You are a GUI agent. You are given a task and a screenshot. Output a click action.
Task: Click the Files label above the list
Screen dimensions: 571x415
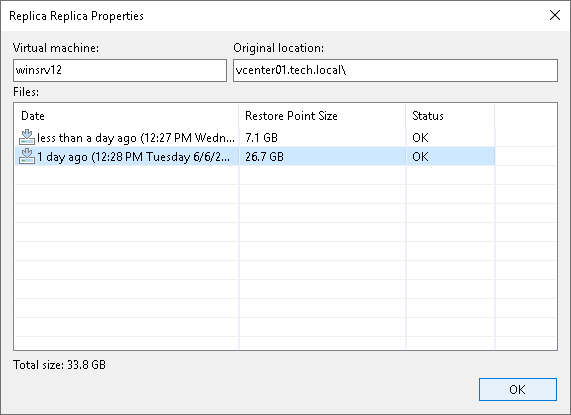(26, 92)
